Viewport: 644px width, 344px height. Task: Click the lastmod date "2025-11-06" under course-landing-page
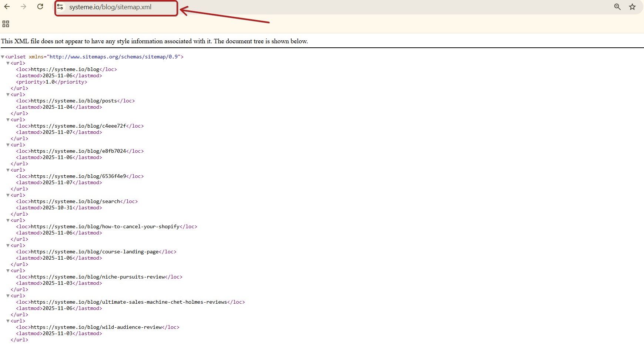point(58,258)
